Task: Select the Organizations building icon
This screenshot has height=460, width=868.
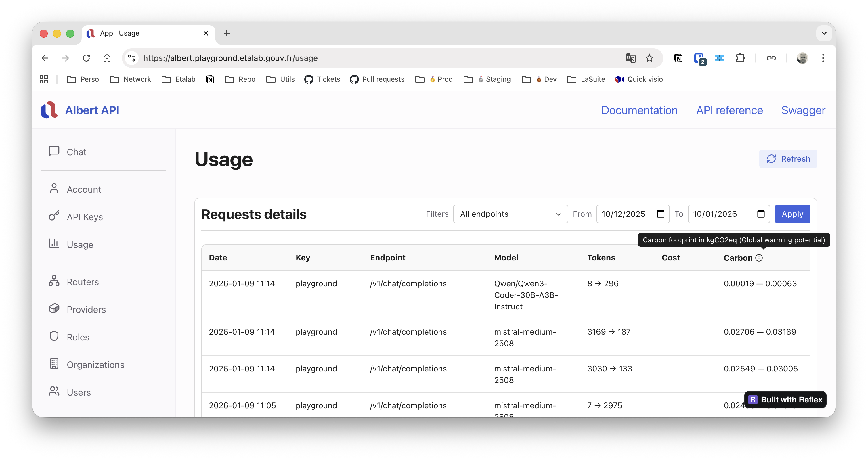Action: tap(54, 364)
